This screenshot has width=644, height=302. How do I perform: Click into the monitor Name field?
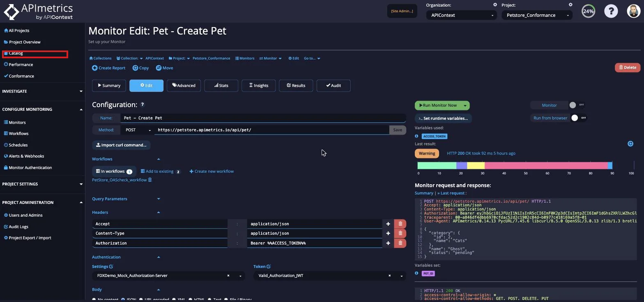[x=263, y=118]
